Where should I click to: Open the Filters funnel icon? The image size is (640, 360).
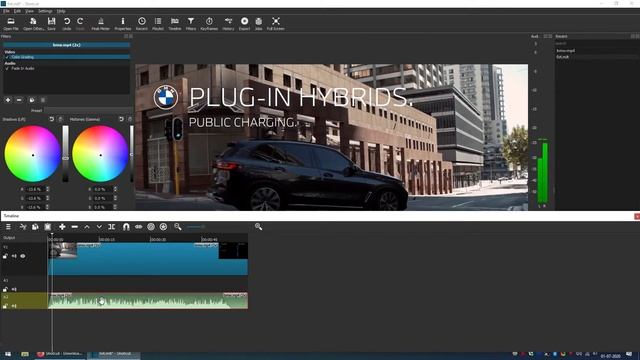[191, 24]
